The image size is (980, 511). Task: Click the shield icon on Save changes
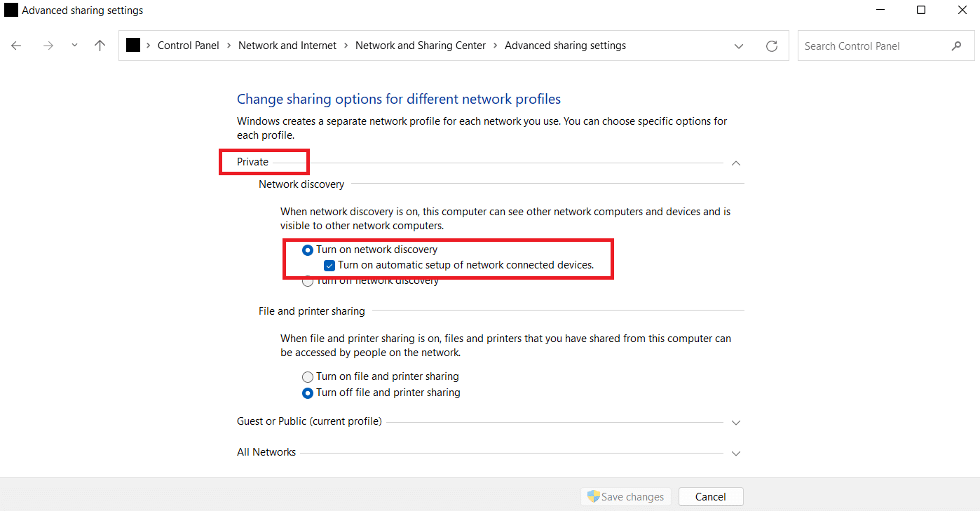[592, 496]
